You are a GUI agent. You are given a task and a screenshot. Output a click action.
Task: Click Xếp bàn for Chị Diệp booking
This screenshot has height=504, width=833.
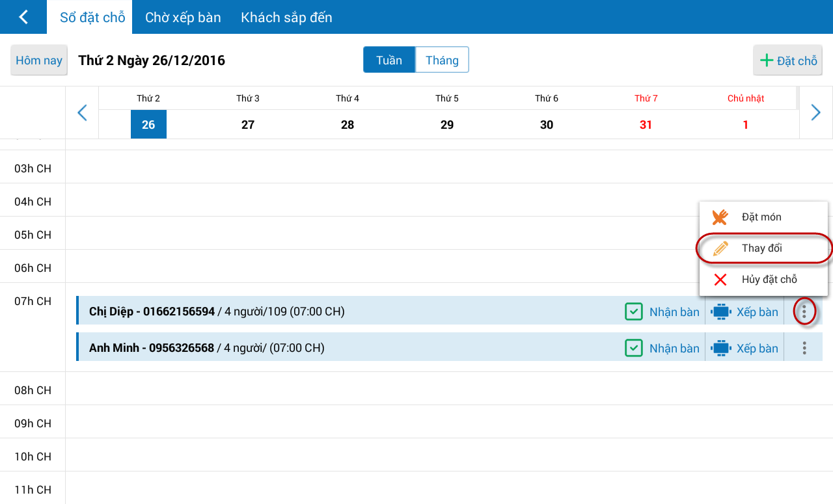[x=744, y=312]
